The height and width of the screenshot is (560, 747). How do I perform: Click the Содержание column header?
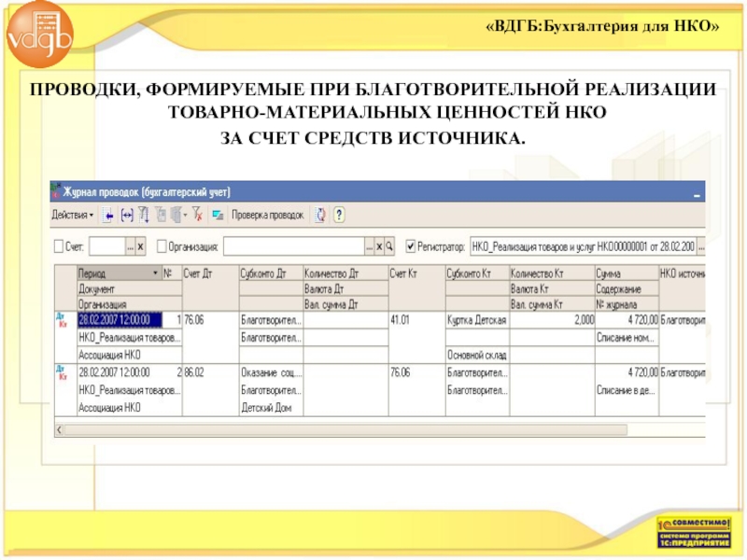(627, 289)
